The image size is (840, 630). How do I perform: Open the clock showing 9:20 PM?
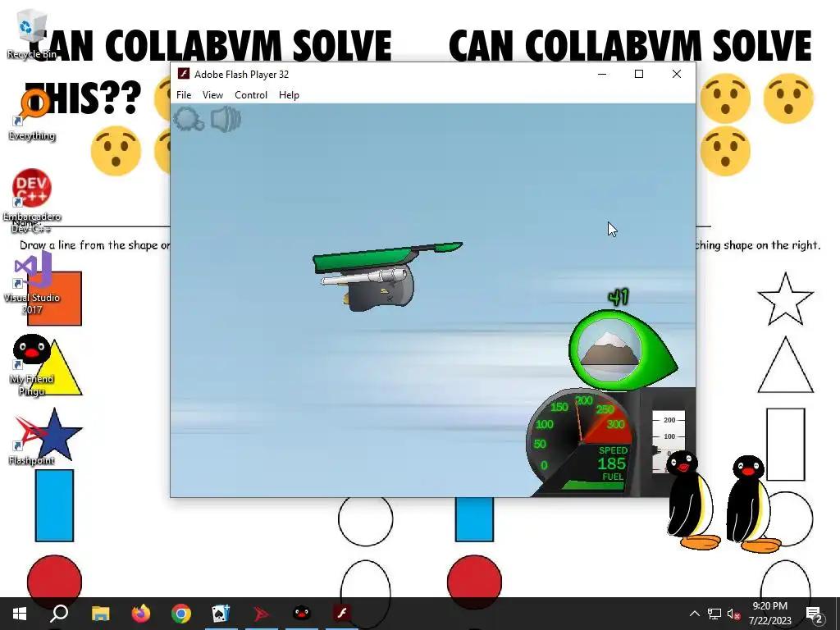[x=769, y=614]
